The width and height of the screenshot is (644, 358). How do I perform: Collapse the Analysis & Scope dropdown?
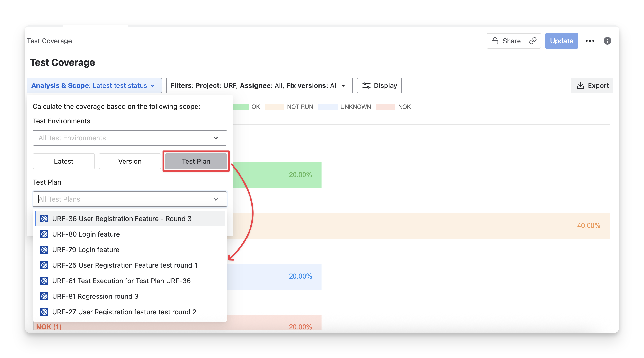[94, 86]
